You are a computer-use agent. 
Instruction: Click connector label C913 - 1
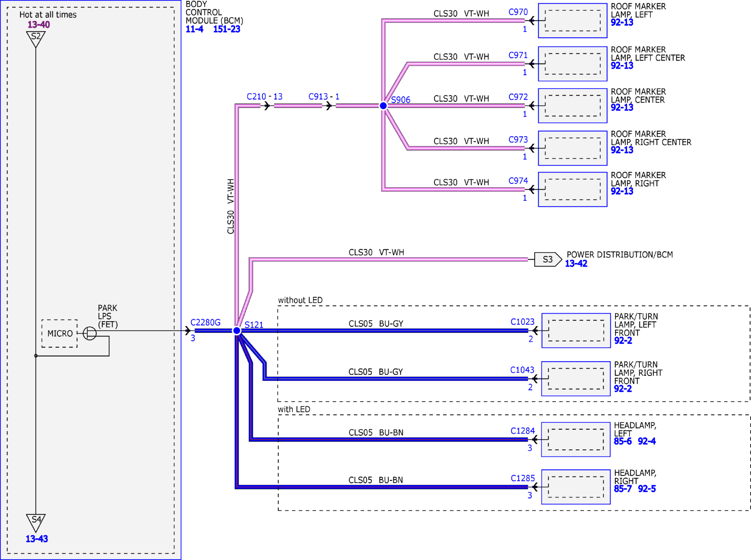(x=324, y=97)
